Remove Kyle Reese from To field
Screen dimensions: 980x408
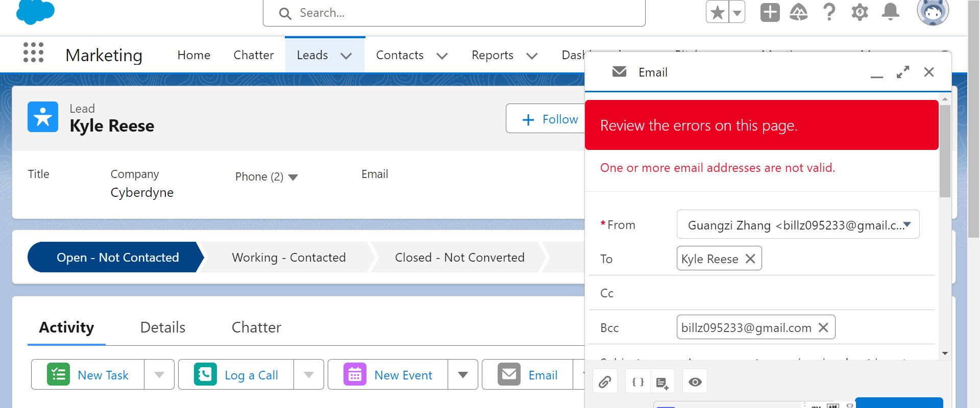750,259
